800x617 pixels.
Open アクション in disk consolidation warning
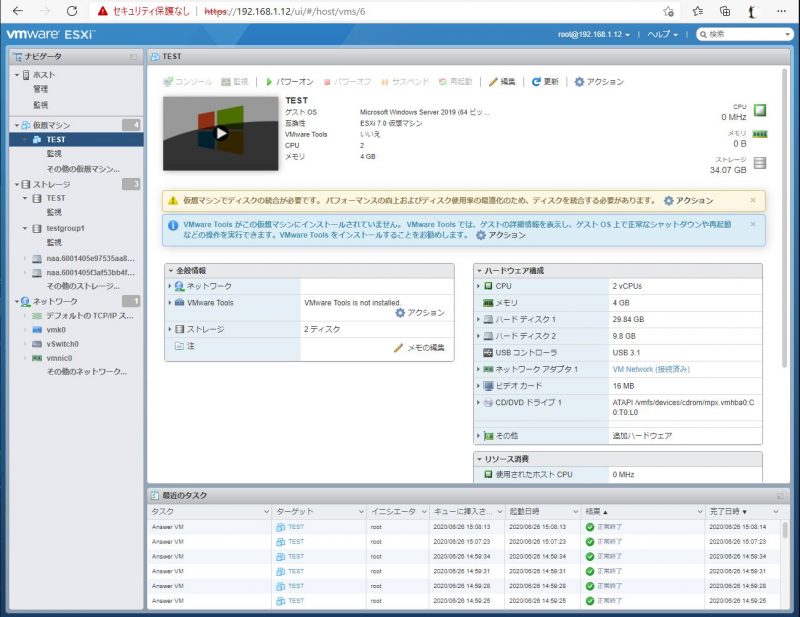point(688,201)
